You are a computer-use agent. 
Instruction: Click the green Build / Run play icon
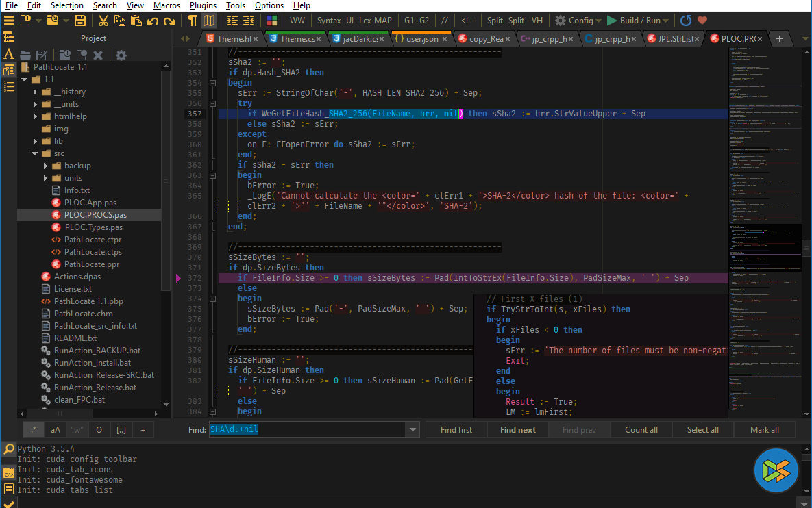(612, 21)
